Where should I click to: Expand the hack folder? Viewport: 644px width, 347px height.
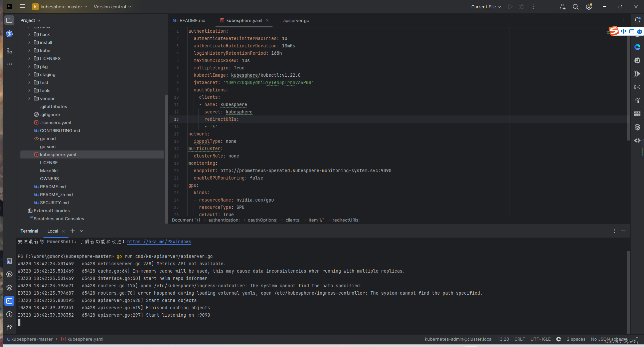29,34
